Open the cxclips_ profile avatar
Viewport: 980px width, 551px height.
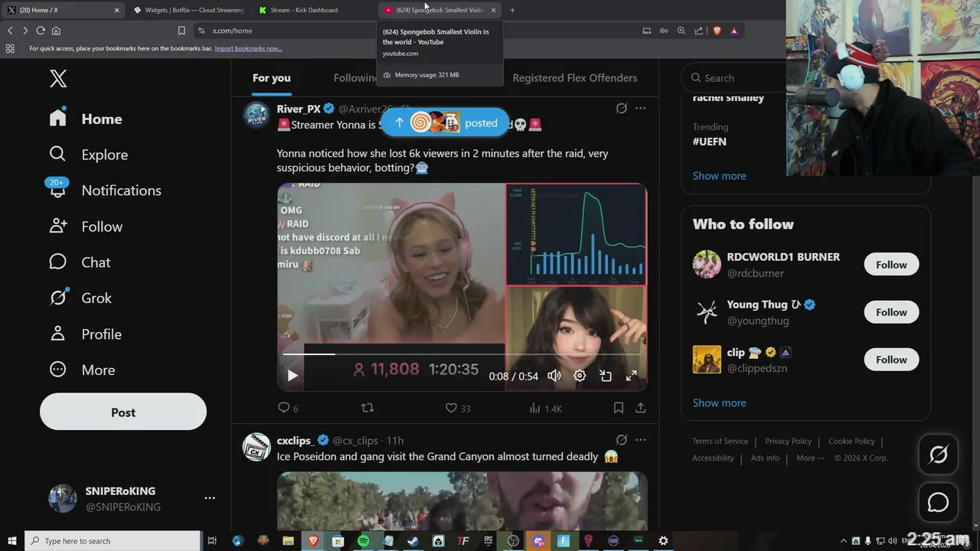256,448
